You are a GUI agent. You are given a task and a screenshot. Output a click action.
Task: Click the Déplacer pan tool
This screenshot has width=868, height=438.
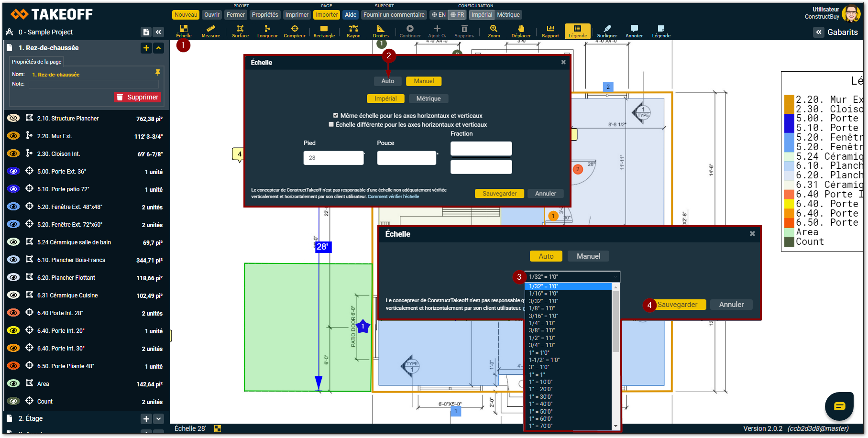coord(521,31)
